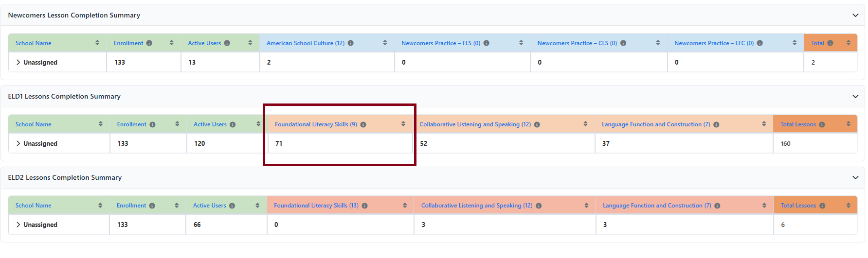
Task: Click info icon beside ELD2 Active Users header
Action: [232, 206]
